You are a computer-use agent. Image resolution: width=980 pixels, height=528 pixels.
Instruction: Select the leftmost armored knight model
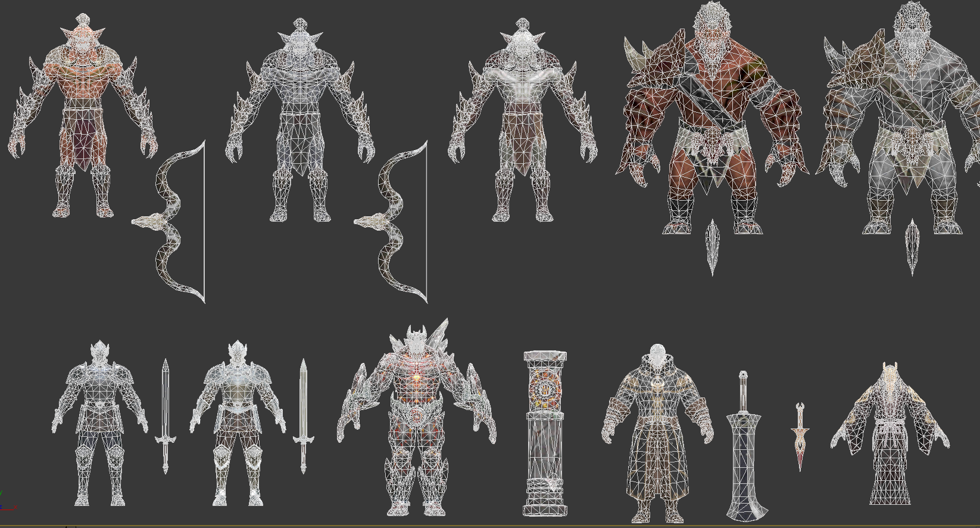[100, 424]
